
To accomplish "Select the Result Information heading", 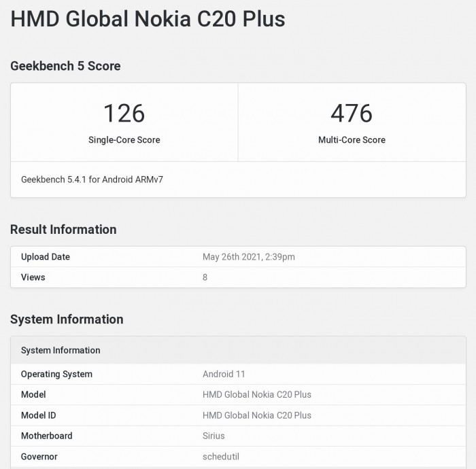I will (63, 230).
